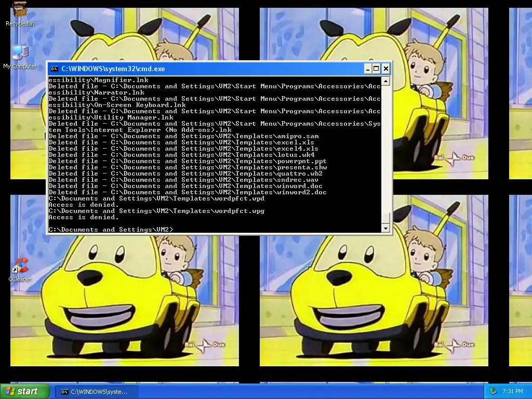Click the title text C:\WINDOWS\system32\cmd.exe
This screenshot has height=399, width=532.
[113, 69]
